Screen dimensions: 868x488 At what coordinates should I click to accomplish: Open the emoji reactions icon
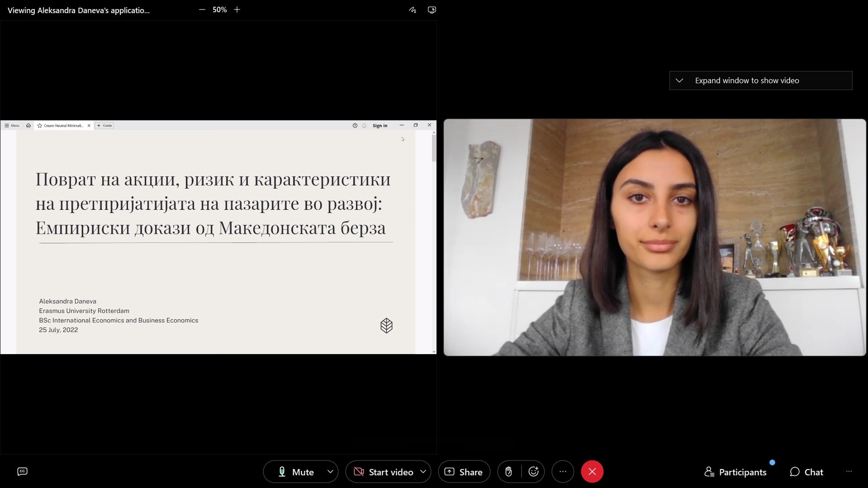[x=533, y=472]
